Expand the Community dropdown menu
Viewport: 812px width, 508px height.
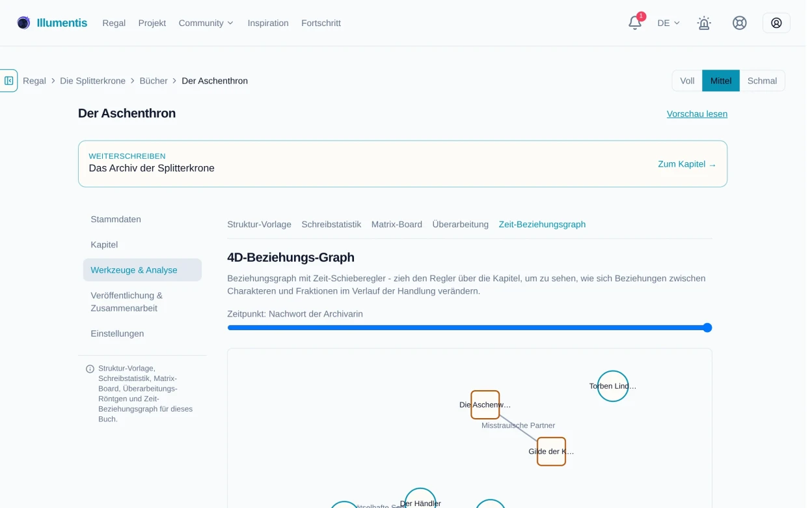206,23
